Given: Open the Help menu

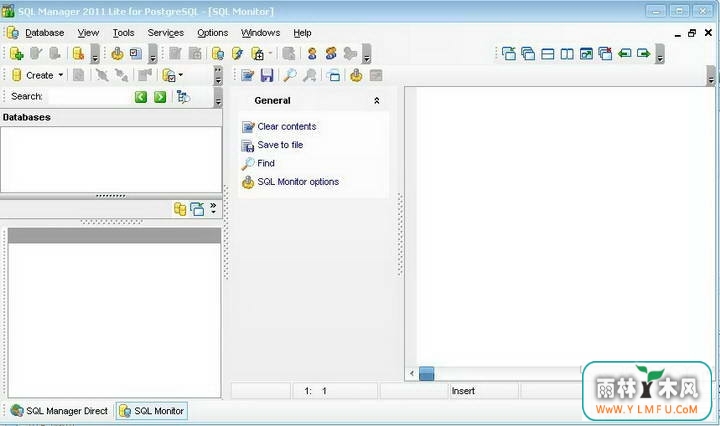Looking at the screenshot, I should [x=302, y=33].
